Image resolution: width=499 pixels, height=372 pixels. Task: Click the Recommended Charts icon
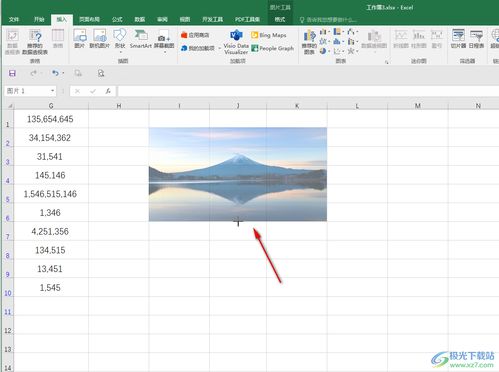[x=309, y=42]
